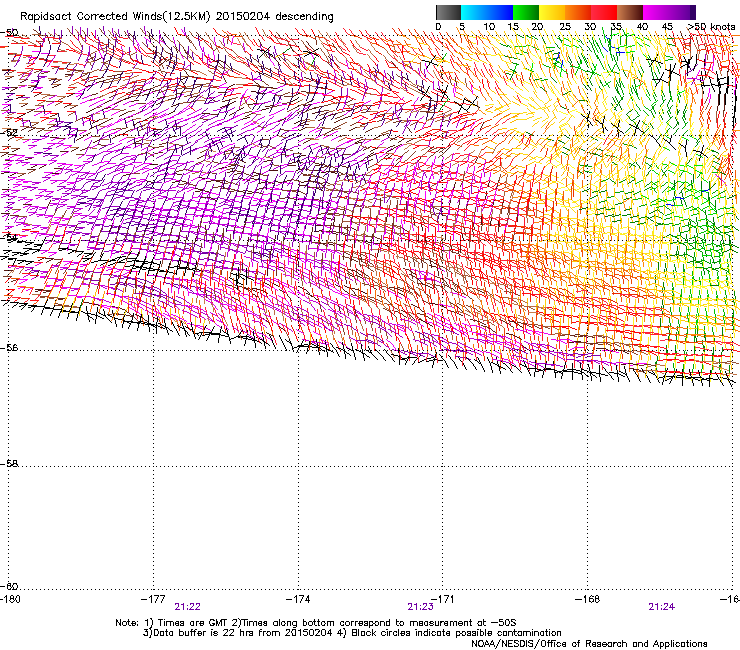Click the legend tick label 25
Image resolution: width=740 pixels, height=650 pixels.
[565, 26]
